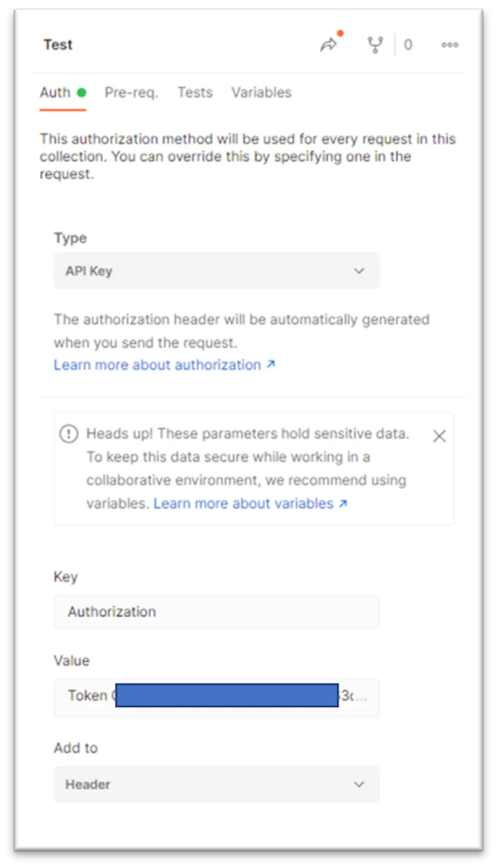Screen dimensions: 497x868
Task: Go to the Tests tab
Action: click(195, 92)
